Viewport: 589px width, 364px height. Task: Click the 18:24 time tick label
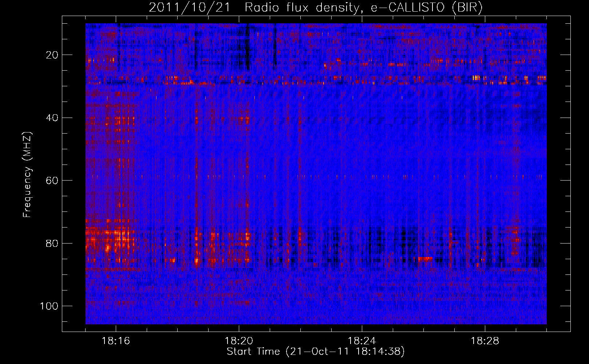pyautogui.click(x=362, y=341)
